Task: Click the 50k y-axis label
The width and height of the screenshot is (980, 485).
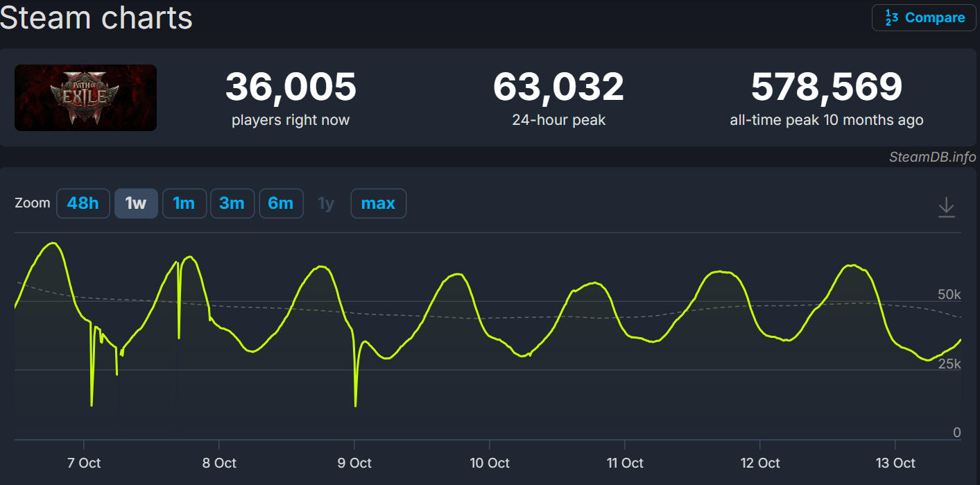Action: [x=949, y=294]
